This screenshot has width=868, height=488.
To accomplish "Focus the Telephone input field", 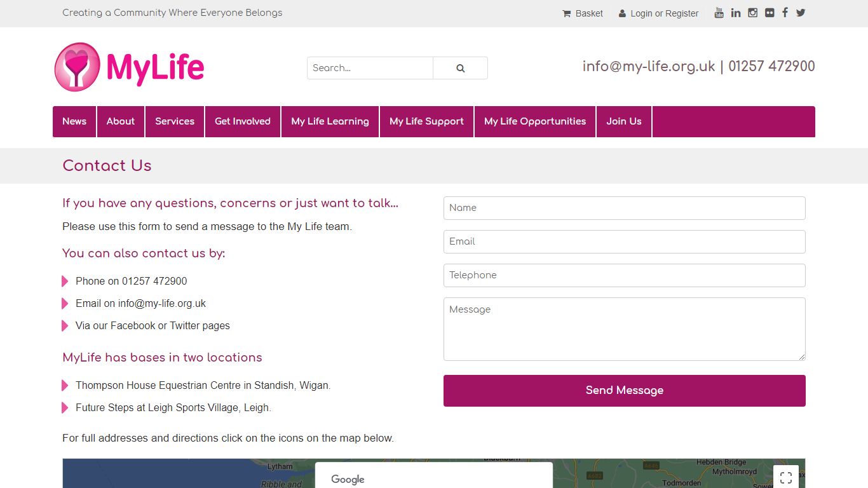I will pyautogui.click(x=625, y=276).
